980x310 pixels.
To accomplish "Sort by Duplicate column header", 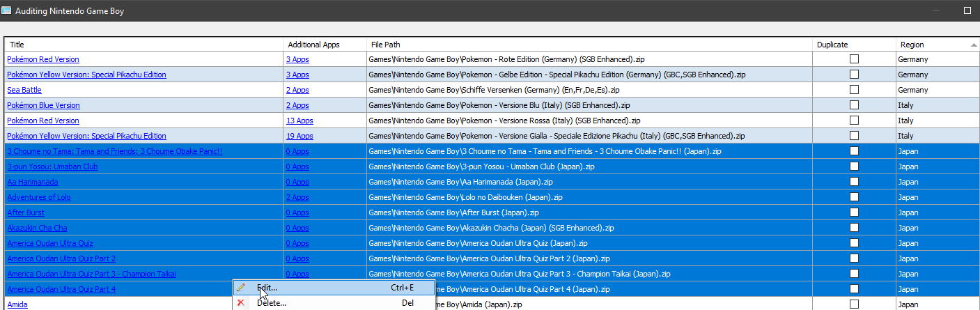I will tap(854, 45).
